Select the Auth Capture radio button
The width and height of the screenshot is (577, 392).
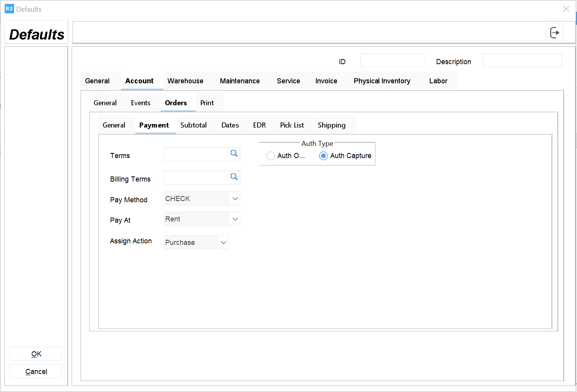(323, 156)
